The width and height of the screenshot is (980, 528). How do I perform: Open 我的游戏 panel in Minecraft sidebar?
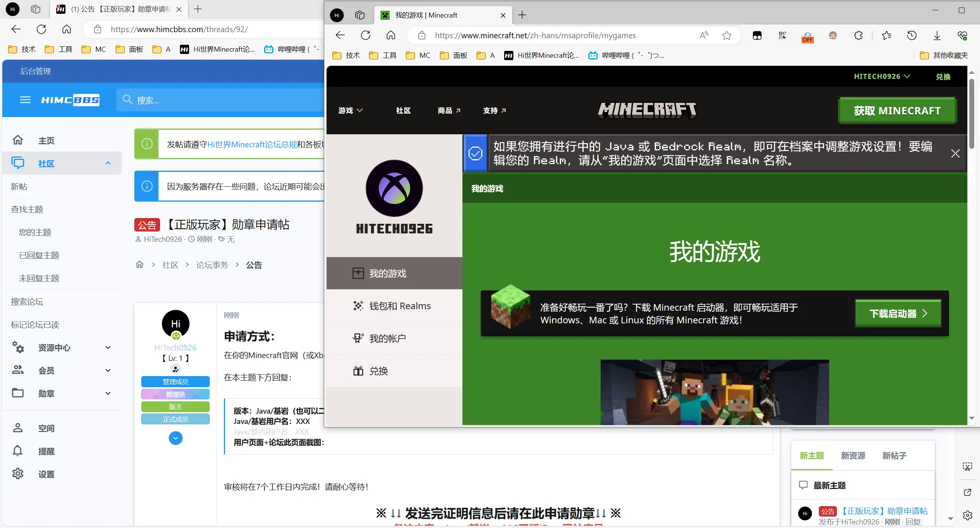[x=388, y=273]
